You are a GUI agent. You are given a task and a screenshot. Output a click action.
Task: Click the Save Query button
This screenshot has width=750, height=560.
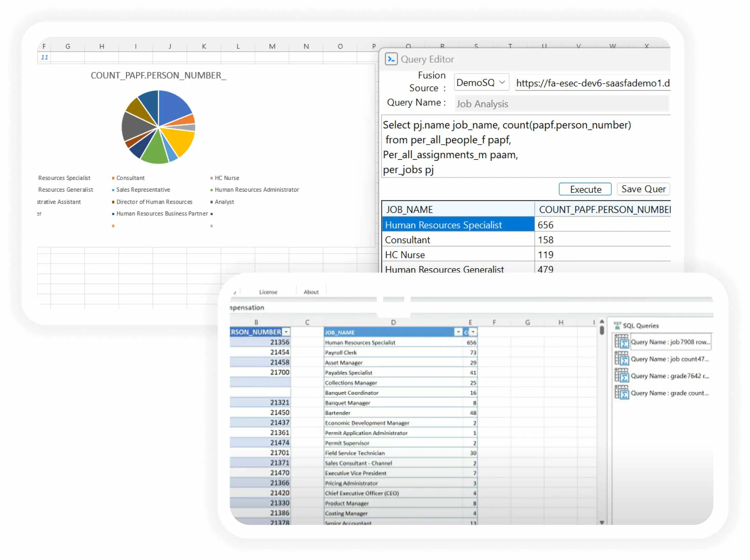click(x=643, y=189)
